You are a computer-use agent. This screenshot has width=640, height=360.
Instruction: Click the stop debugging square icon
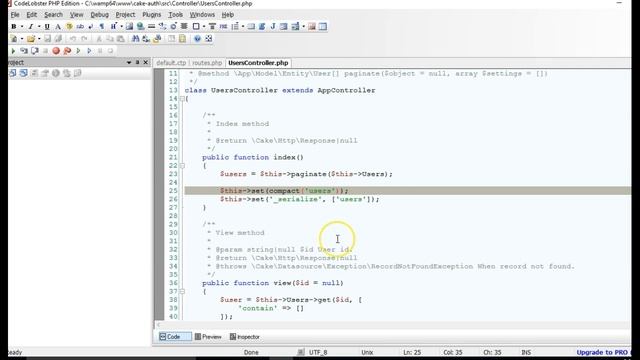tap(45, 51)
